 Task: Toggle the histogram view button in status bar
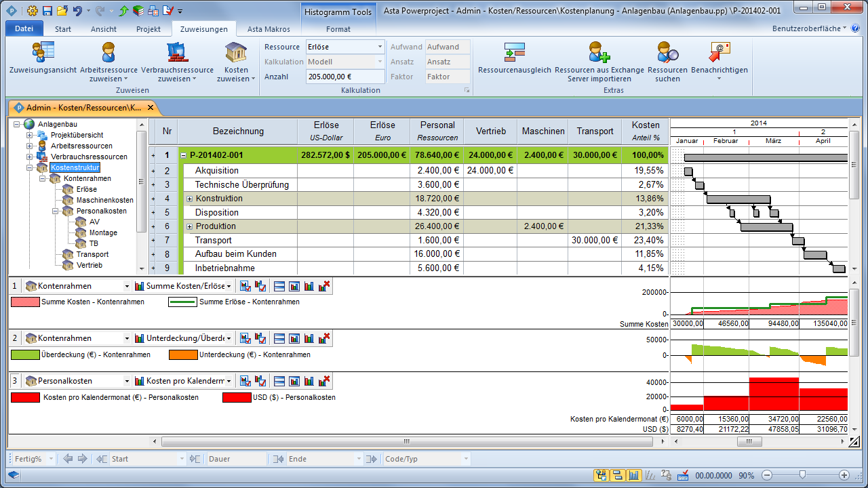(x=633, y=475)
